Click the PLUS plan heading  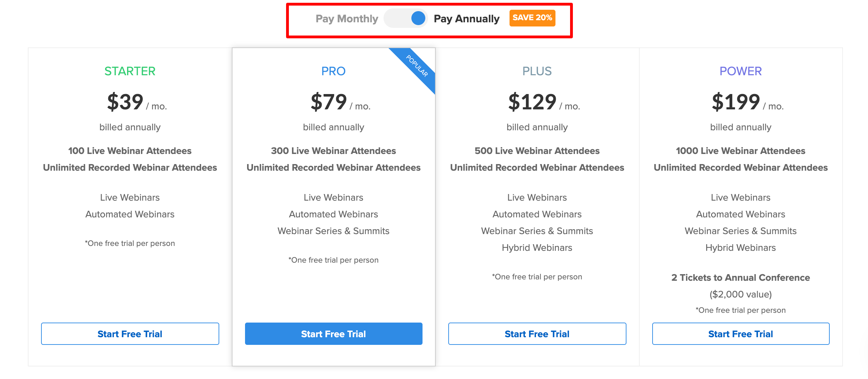[x=537, y=71]
